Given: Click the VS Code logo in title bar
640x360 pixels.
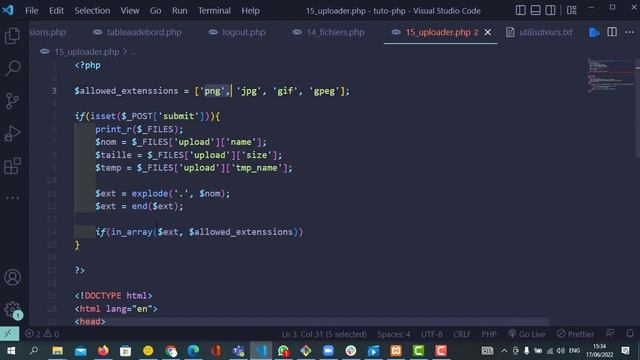Looking at the screenshot, I should [x=8, y=10].
